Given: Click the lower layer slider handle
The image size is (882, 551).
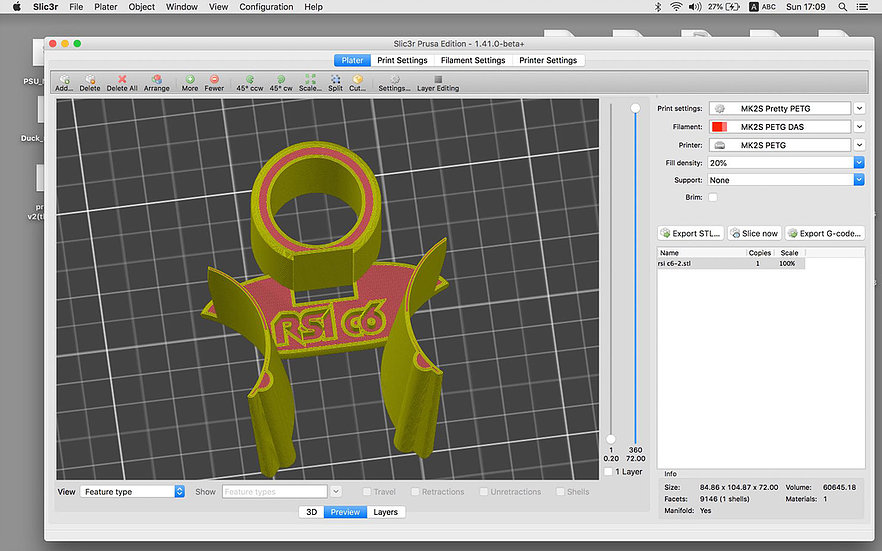Looking at the screenshot, I should [x=611, y=439].
